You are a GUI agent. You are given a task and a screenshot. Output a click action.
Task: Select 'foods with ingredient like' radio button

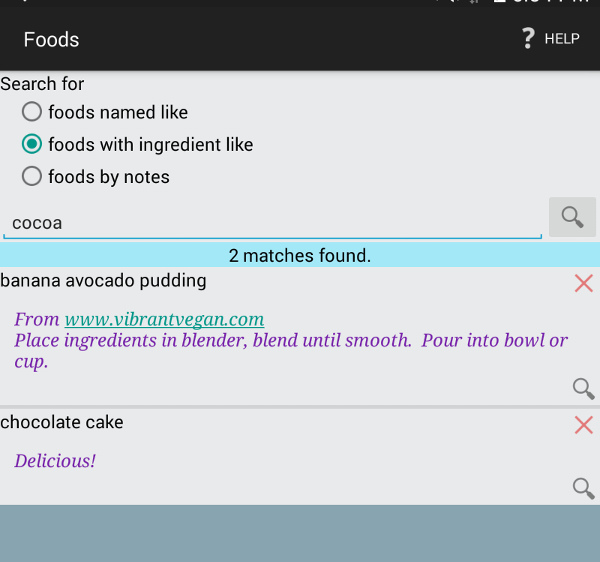coord(32,144)
